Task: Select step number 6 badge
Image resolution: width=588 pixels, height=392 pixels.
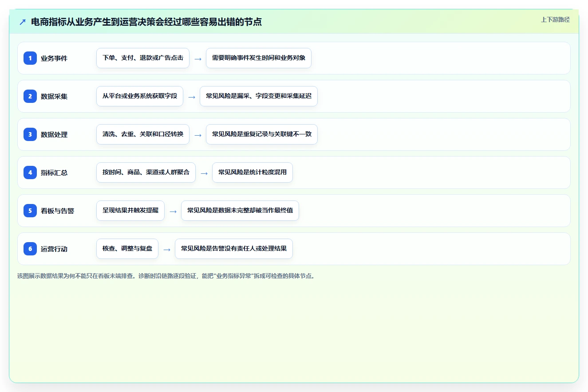Action: tap(30, 249)
